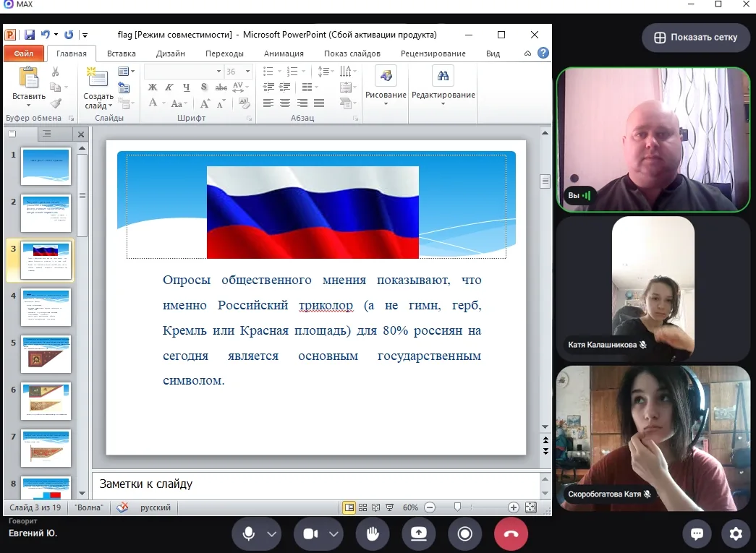Click the Format Painter brush icon
This screenshot has width=756, height=553.
(56, 103)
